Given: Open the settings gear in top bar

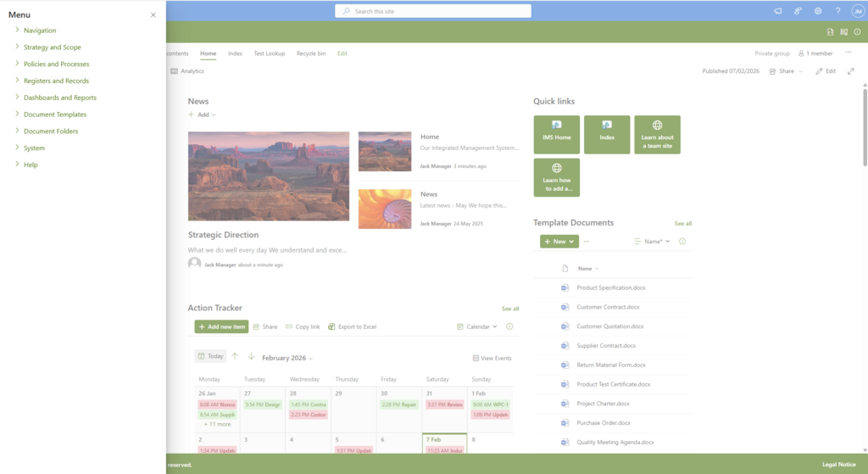Looking at the screenshot, I should [818, 11].
